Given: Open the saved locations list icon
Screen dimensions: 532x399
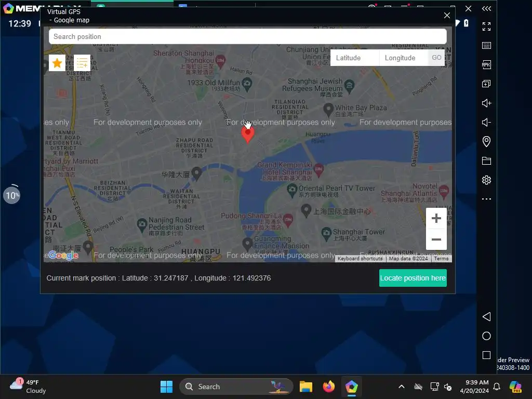Looking at the screenshot, I should tap(82, 63).
